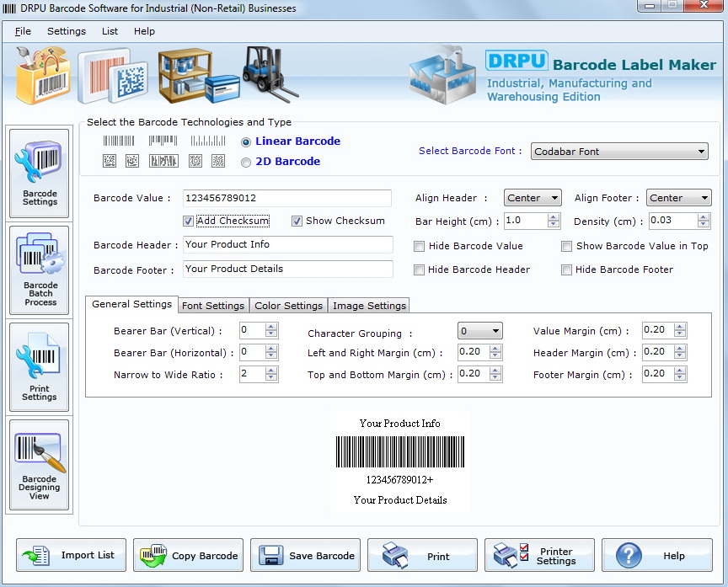Expand the Character Grouping dropdown

pos(479,331)
